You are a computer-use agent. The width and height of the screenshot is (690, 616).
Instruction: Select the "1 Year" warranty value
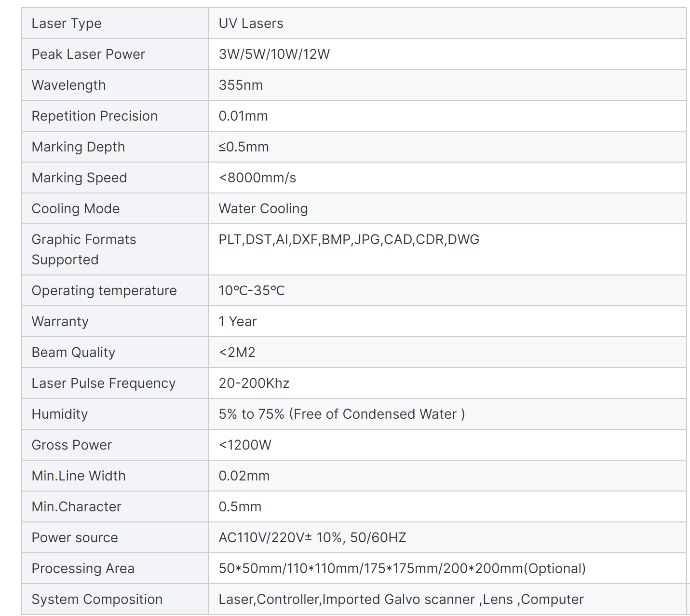coord(238,322)
